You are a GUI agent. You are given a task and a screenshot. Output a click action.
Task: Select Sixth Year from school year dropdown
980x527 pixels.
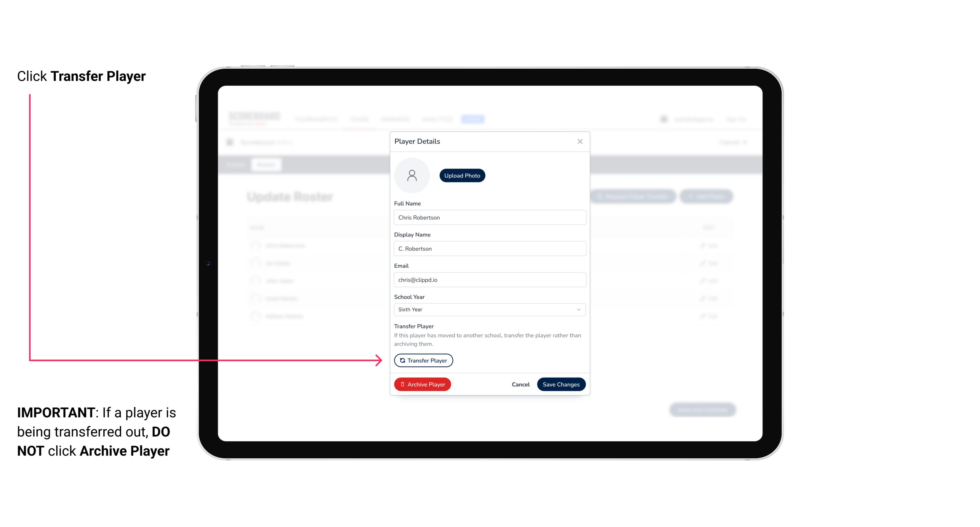488,309
